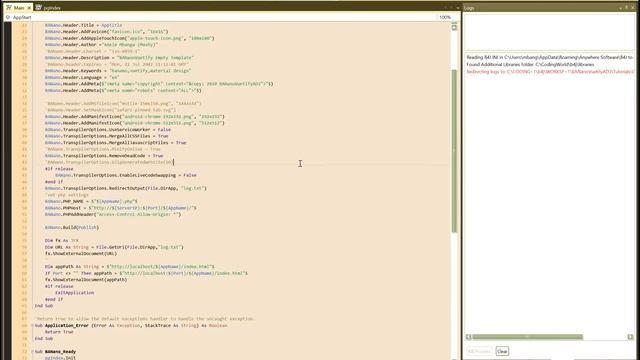Viewport: 640px width, 360px height.
Task: Click the Logs horizontal scrollbar right arrow
Action: 630,337
